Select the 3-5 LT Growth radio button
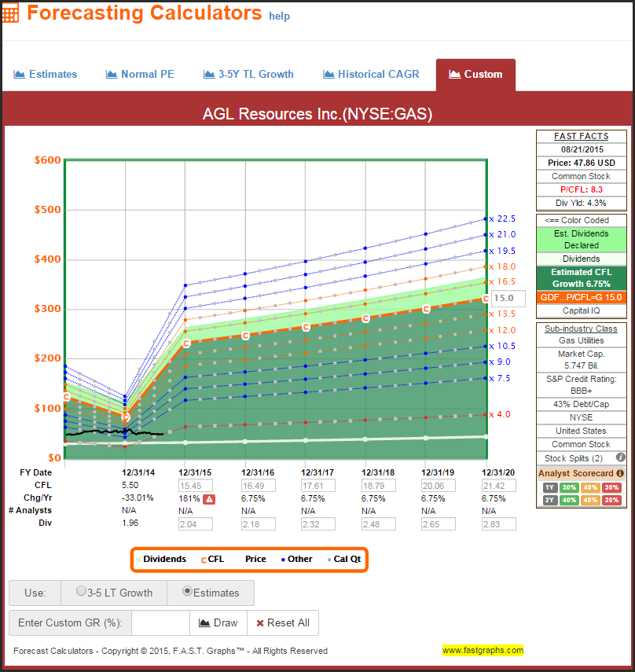Screen dimensions: 635x672 click(80, 593)
